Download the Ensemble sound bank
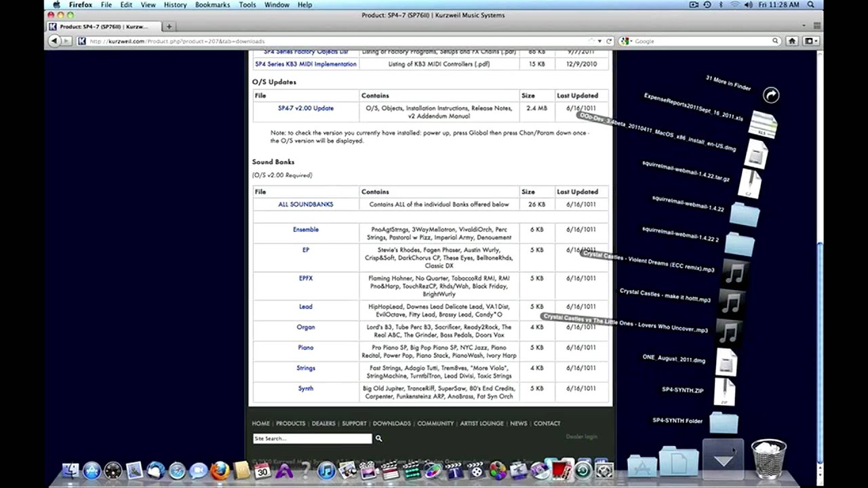 pos(306,229)
